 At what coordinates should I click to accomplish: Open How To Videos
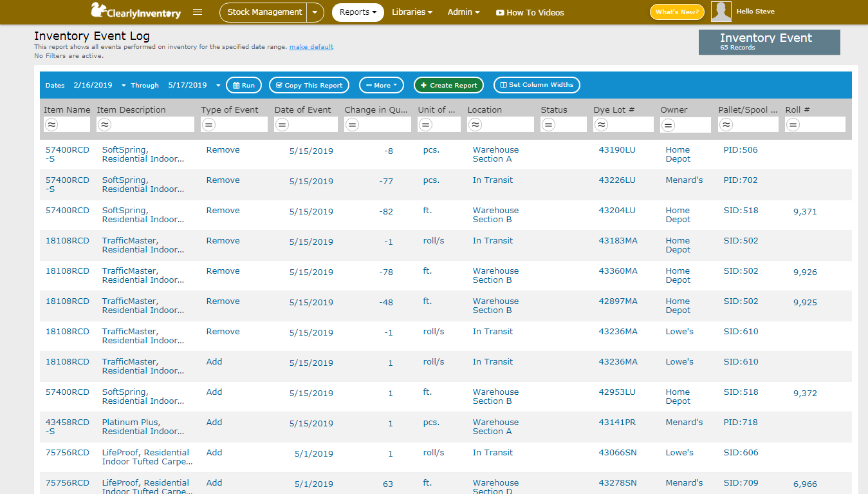pos(530,13)
